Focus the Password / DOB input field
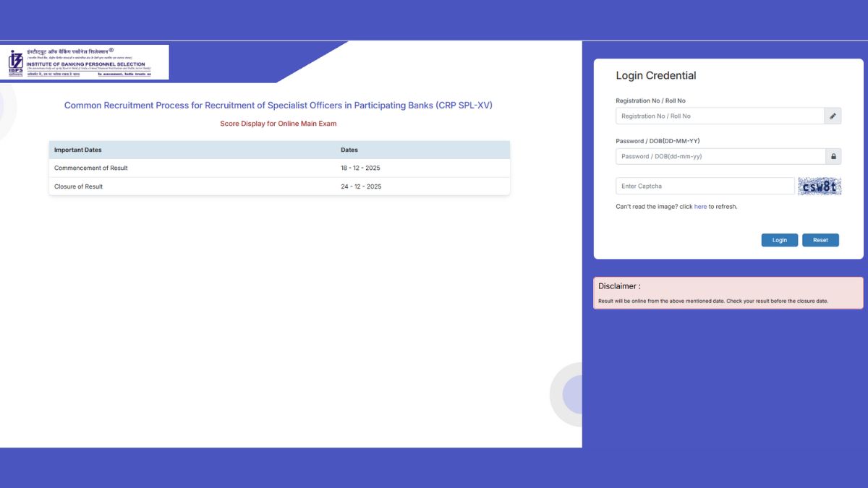The height and width of the screenshot is (488, 868). (x=720, y=156)
